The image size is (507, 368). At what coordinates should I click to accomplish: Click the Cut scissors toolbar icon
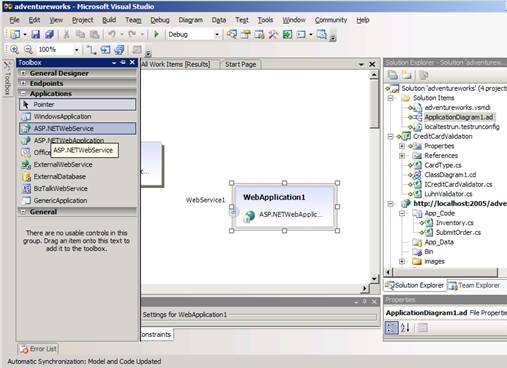point(66,34)
